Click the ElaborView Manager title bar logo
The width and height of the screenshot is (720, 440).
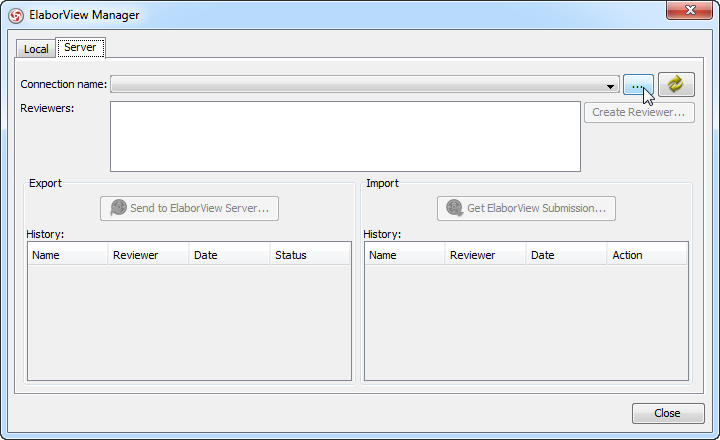click(16, 16)
